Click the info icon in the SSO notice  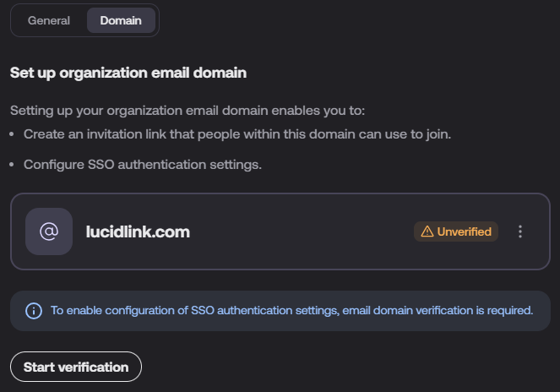pyautogui.click(x=34, y=311)
